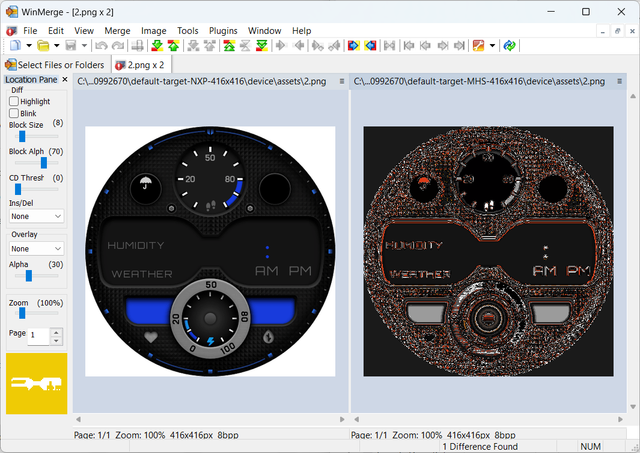Open the Save dropdown arrow
The width and height of the screenshot is (640, 453).
point(84,45)
